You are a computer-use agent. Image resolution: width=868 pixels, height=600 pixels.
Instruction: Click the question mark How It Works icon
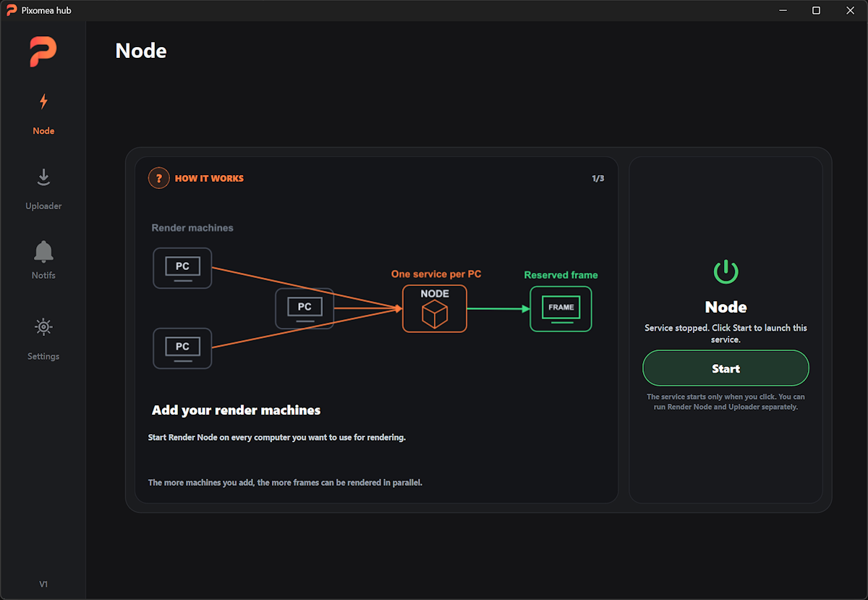tap(158, 178)
